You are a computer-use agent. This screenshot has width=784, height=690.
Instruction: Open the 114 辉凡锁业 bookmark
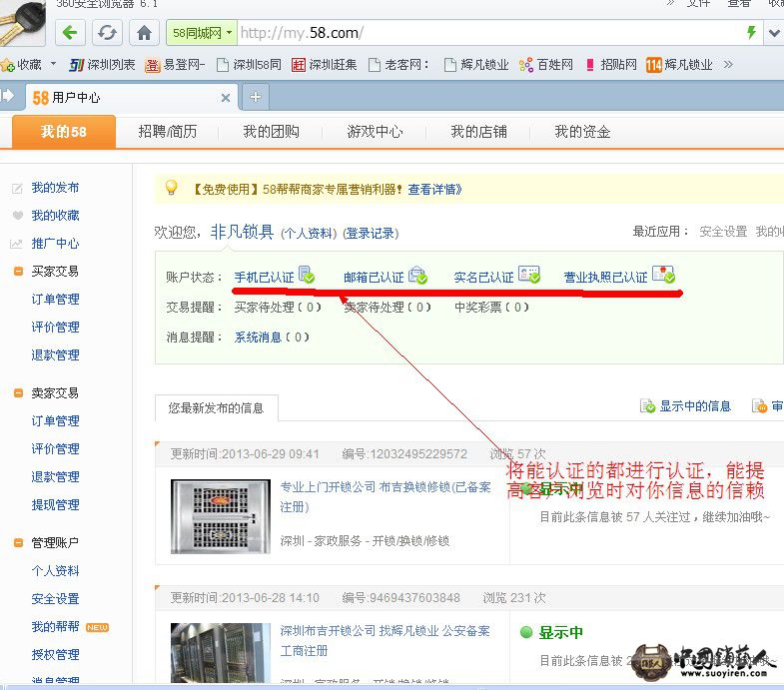(x=679, y=65)
